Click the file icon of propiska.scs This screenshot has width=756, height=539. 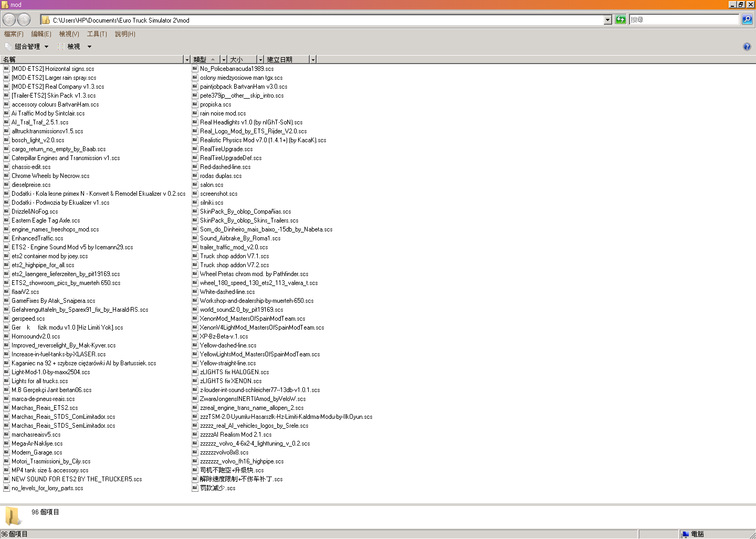pos(195,104)
